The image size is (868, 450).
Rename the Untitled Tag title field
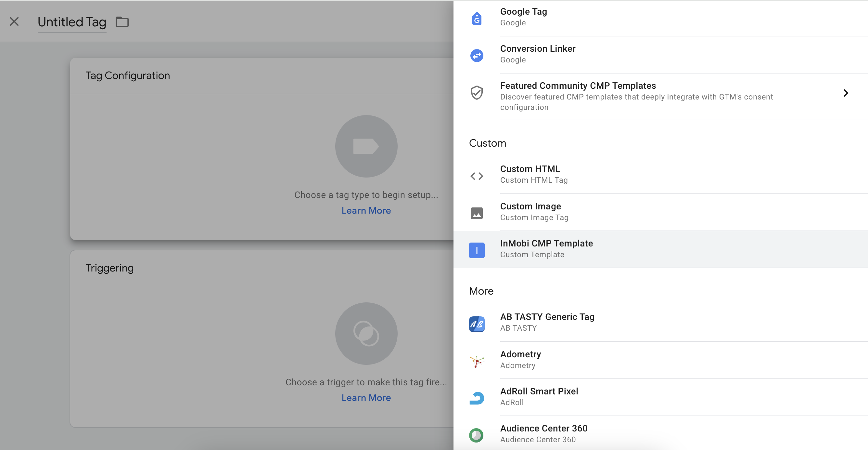pos(72,22)
